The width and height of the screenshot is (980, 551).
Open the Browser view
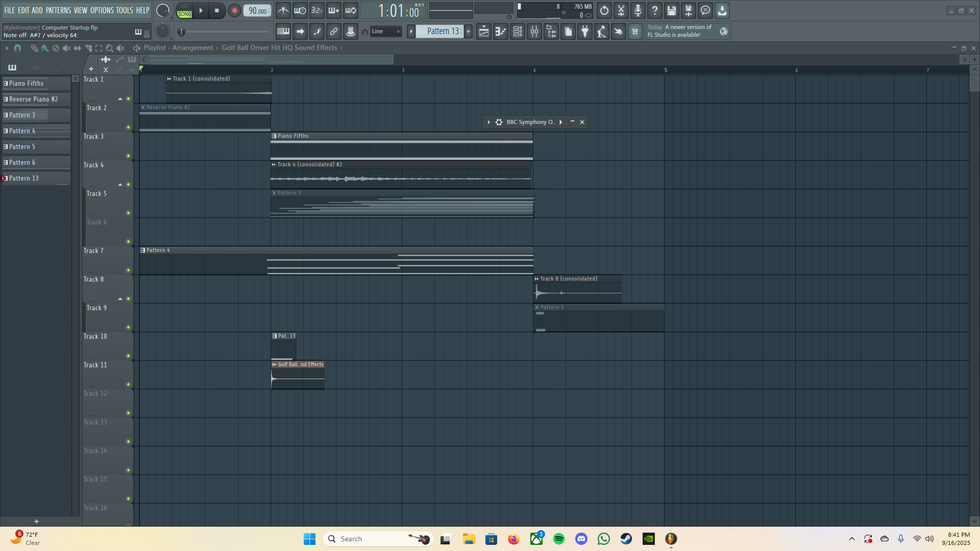click(551, 32)
